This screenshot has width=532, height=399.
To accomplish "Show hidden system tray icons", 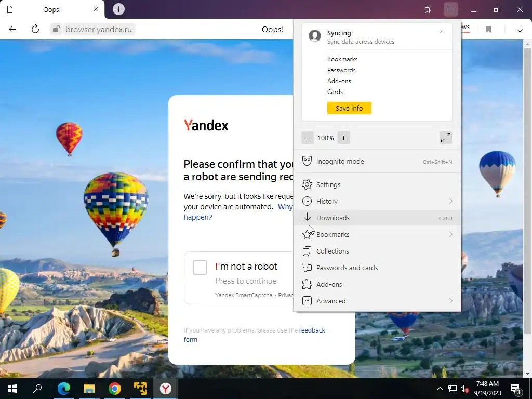I will point(440,389).
